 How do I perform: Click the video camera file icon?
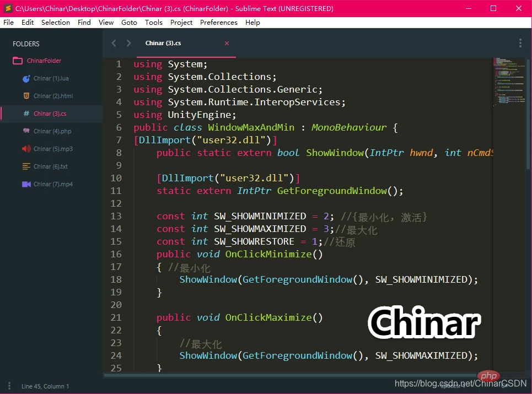[26, 184]
